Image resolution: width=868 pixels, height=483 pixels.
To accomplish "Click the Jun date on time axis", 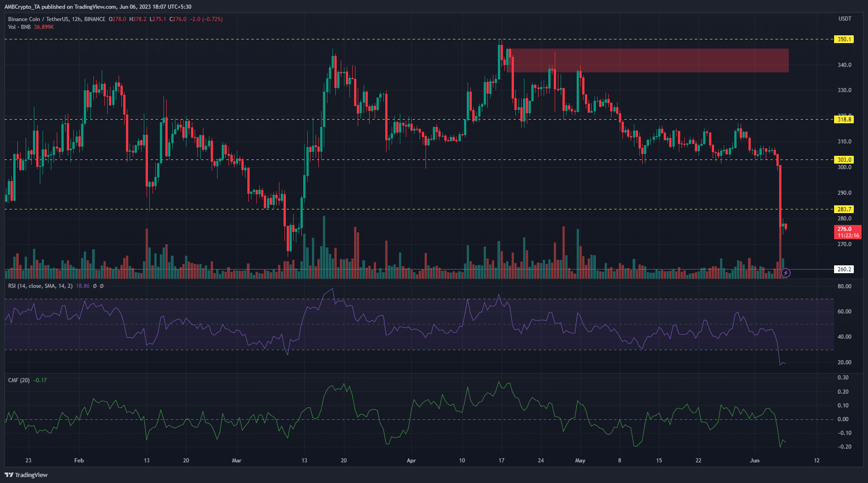I will click(754, 461).
